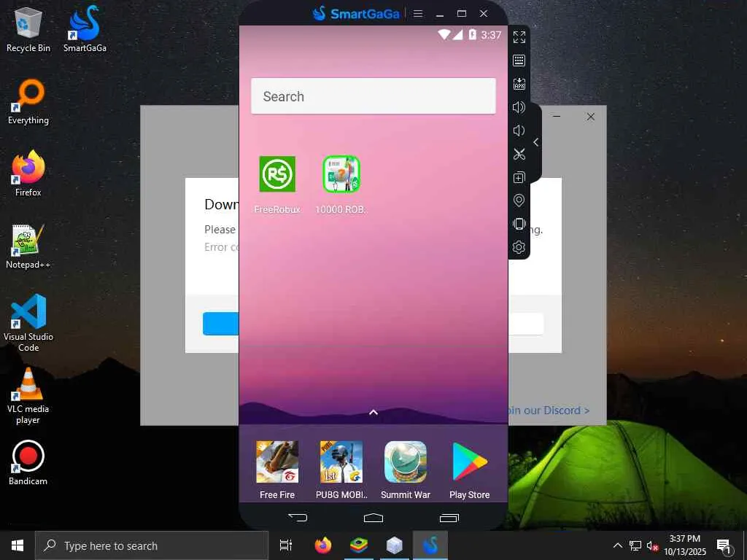The width and height of the screenshot is (747, 560).
Task: Tap the Android home navigation button
Action: (x=373, y=518)
